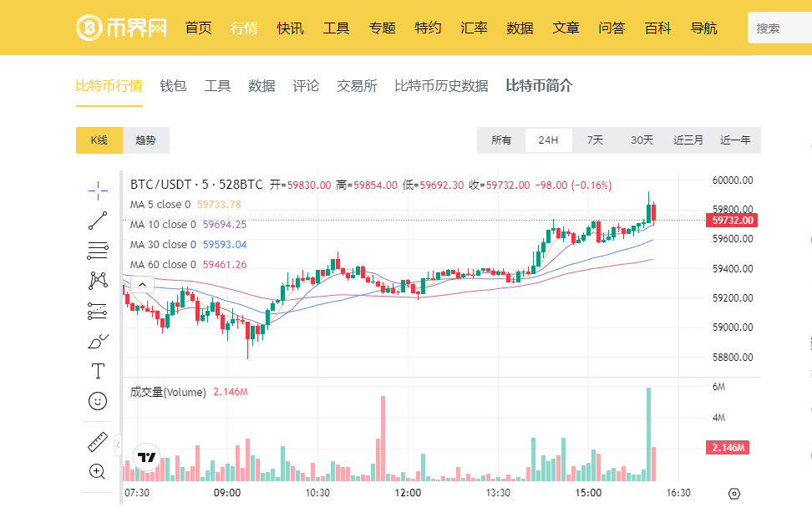Open the 汇率 nav item
Image resolution: width=812 pixels, height=513 pixels.
tap(475, 28)
